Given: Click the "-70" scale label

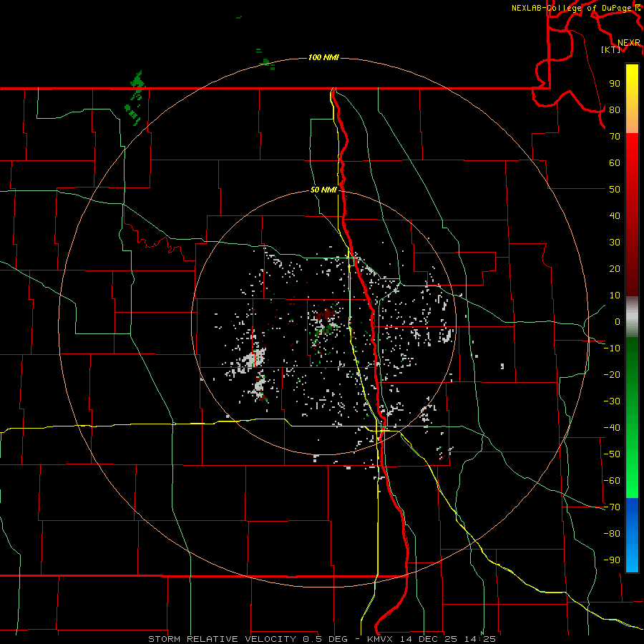Looking at the screenshot, I should click(x=612, y=507).
